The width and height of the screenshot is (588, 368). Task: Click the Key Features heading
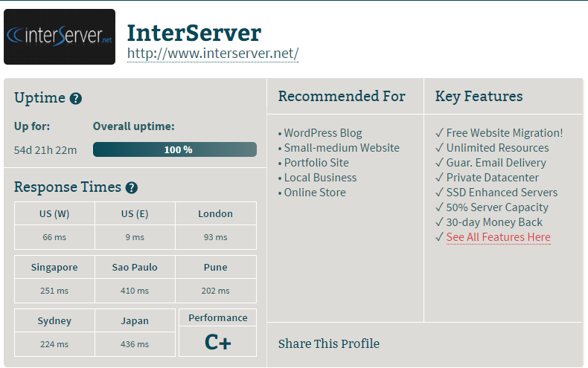tap(479, 97)
